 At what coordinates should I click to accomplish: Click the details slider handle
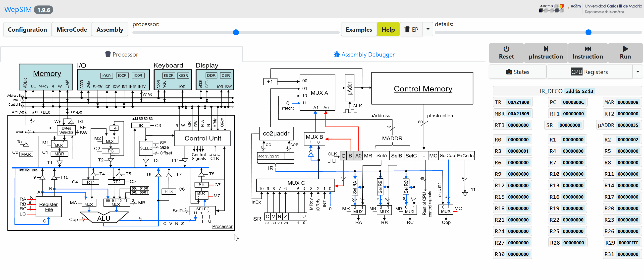pos(588,32)
